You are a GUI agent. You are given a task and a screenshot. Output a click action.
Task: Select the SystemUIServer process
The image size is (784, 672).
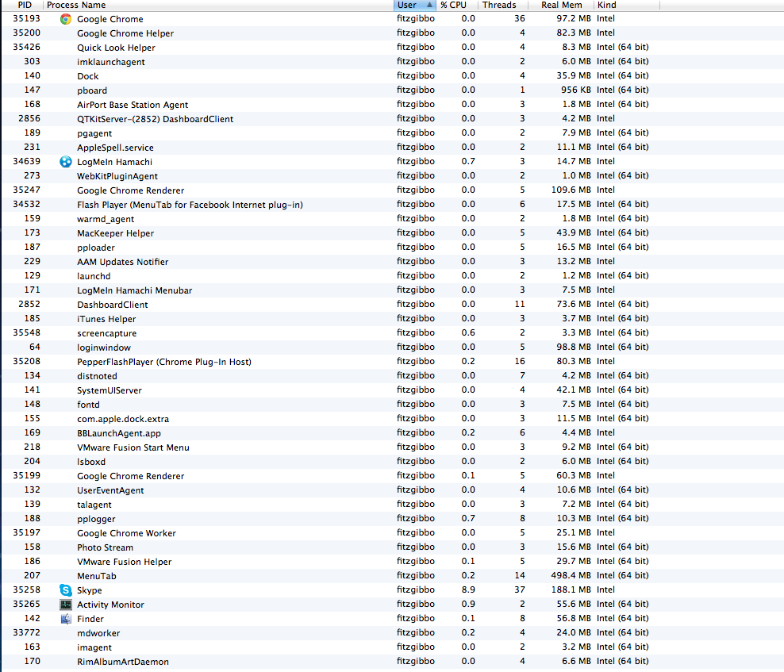392,390
